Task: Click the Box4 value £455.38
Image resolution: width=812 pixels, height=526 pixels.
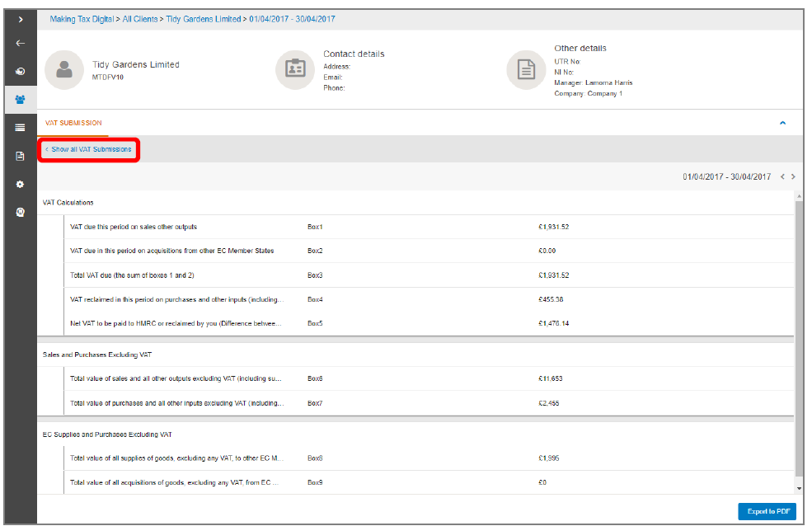Action: [551, 300]
